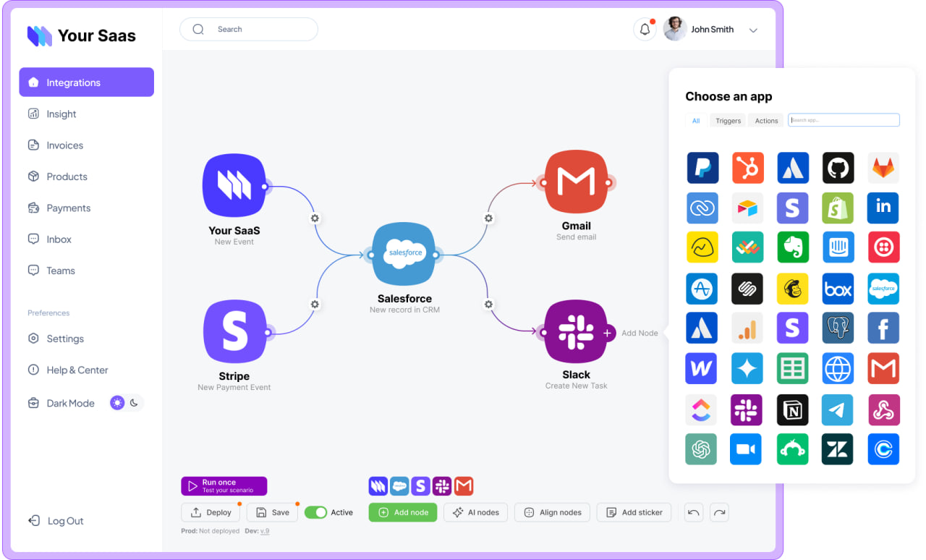
Task: Open the Dev version v.9 link
Action: coord(265,531)
